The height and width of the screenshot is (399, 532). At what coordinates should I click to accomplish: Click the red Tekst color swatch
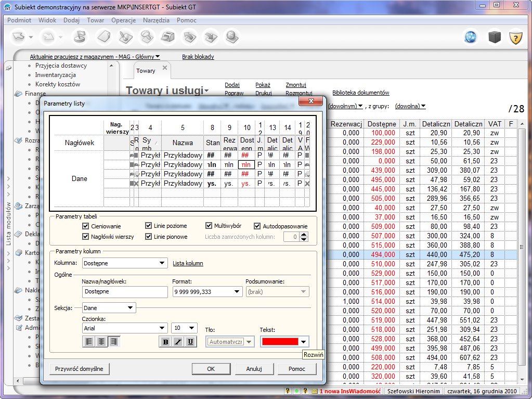click(280, 342)
